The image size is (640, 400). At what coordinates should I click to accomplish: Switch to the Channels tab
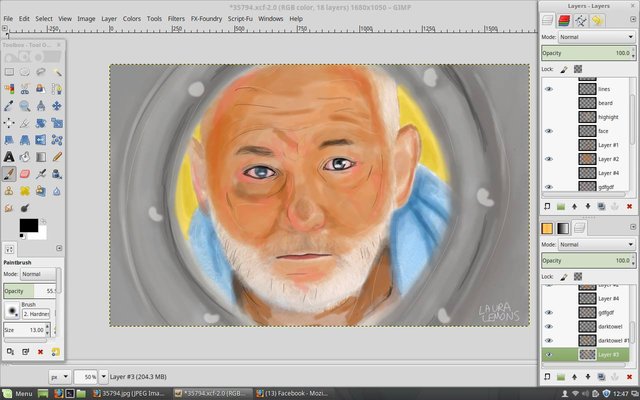(564, 20)
